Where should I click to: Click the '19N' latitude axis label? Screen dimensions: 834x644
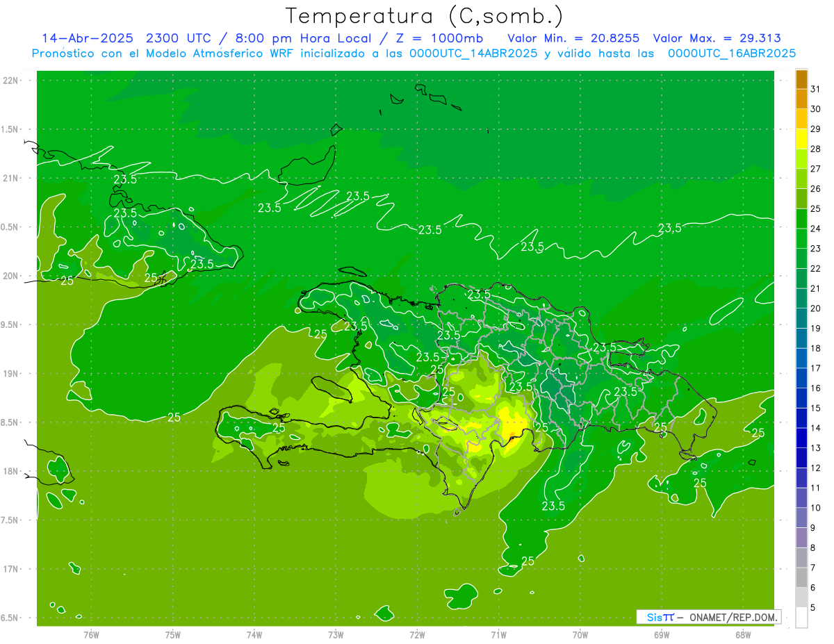click(x=11, y=374)
